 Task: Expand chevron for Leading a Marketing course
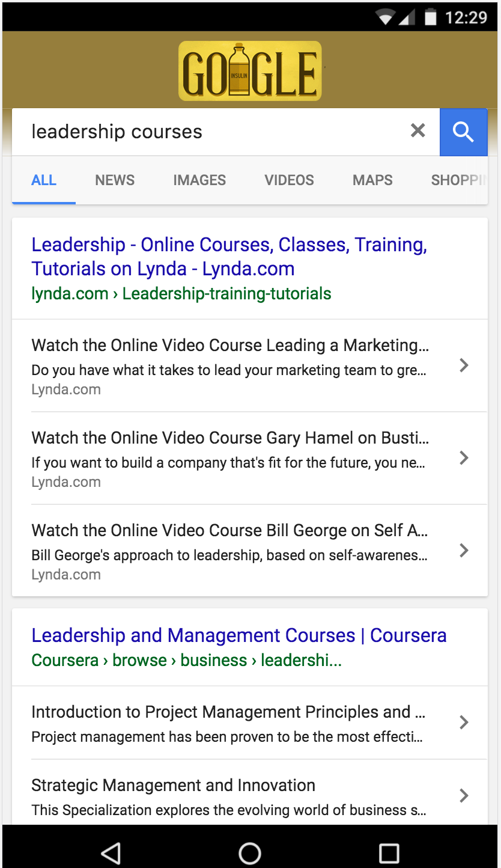tap(463, 365)
